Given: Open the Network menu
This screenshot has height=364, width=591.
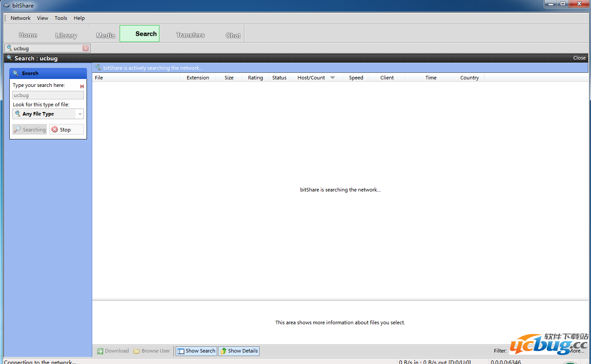Looking at the screenshot, I should coord(21,18).
